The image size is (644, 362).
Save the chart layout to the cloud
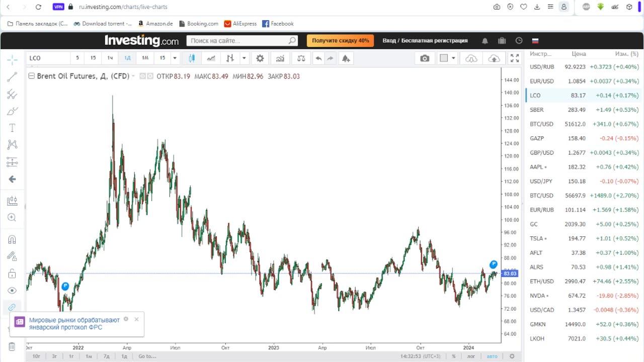(494, 58)
